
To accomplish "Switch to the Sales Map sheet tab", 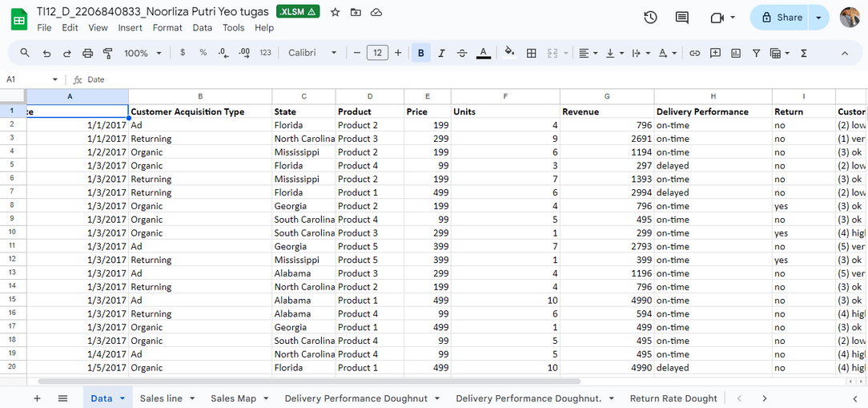I will (x=233, y=398).
